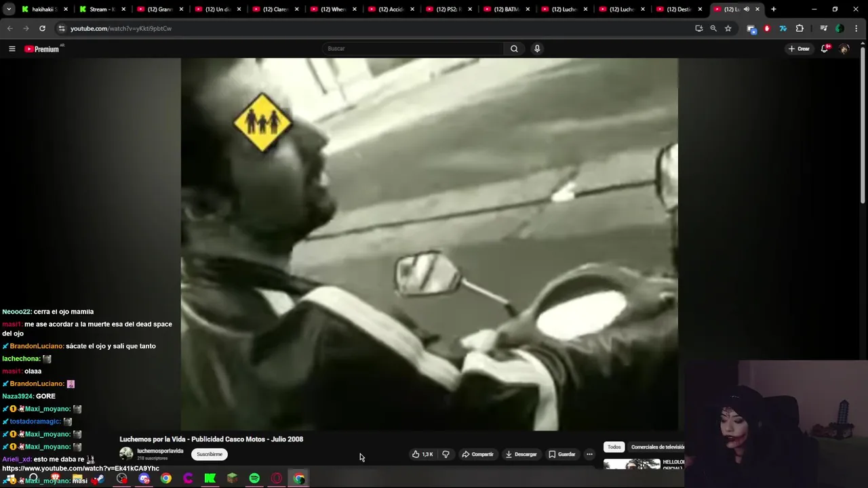Close the active YouTube tab
The height and width of the screenshot is (488, 868).
[x=757, y=9]
